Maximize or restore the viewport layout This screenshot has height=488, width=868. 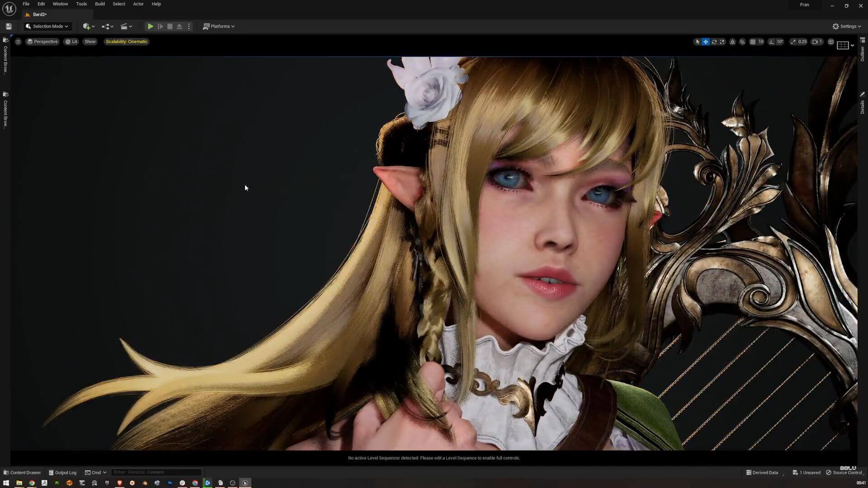830,42
